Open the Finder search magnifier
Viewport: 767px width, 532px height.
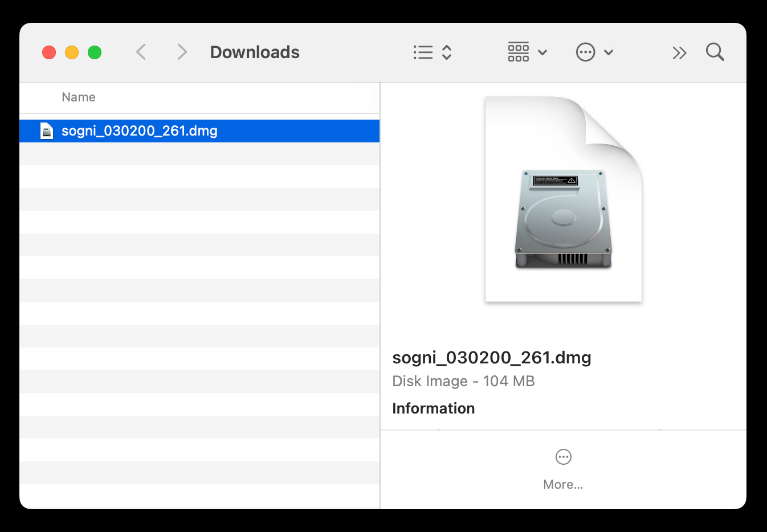pyautogui.click(x=715, y=52)
